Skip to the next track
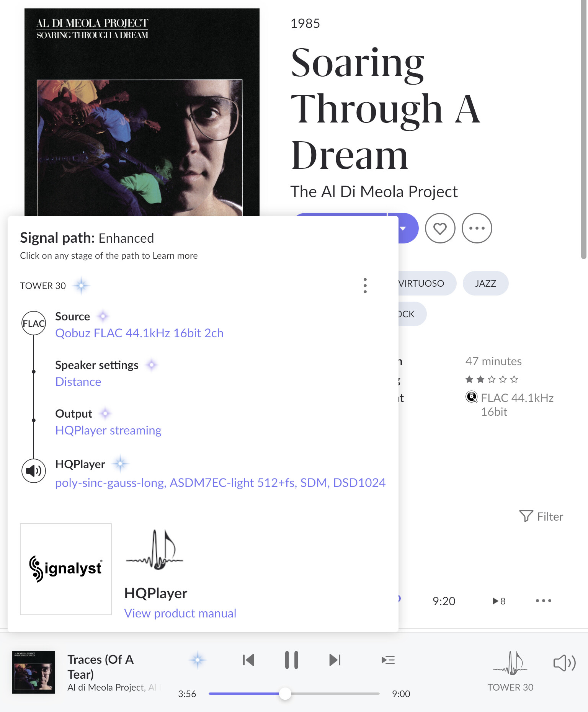 click(335, 660)
